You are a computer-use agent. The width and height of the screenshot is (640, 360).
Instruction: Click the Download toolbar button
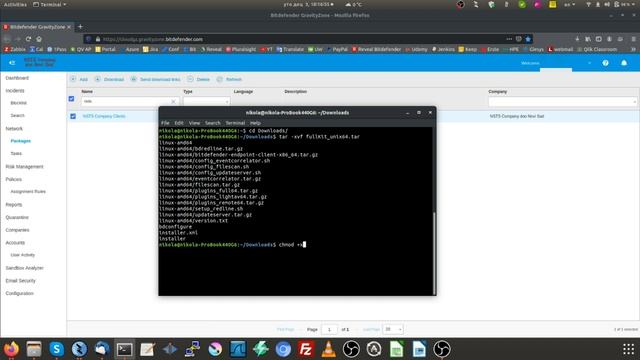[109, 79]
